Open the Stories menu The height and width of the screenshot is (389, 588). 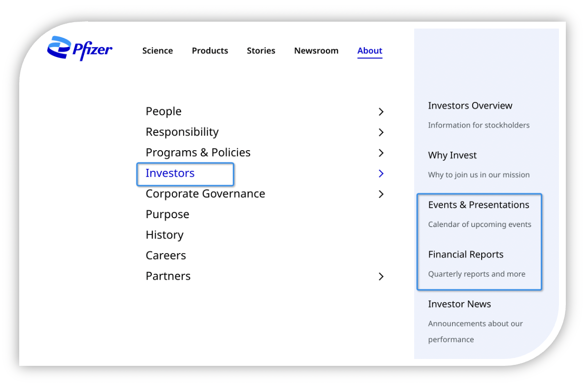point(261,51)
